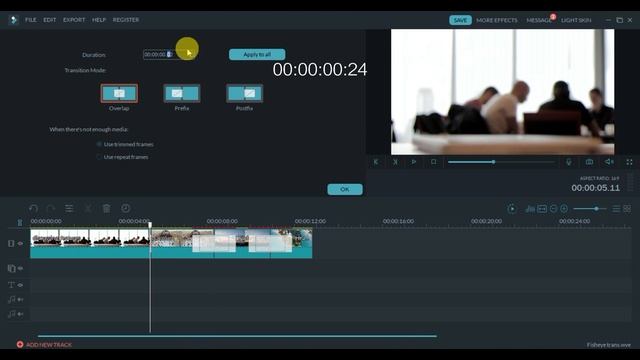Delete selected clip with trash icon
Screen dimensions: 640x360
107,209
